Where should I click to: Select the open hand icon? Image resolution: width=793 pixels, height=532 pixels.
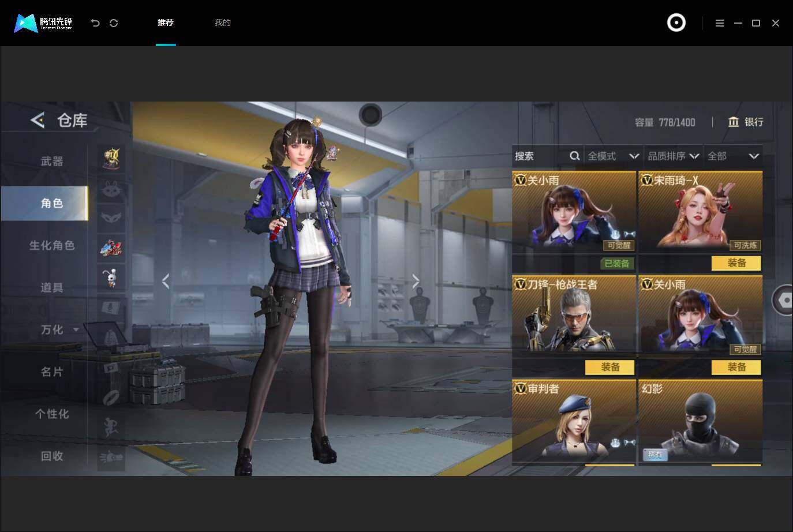coord(111,458)
